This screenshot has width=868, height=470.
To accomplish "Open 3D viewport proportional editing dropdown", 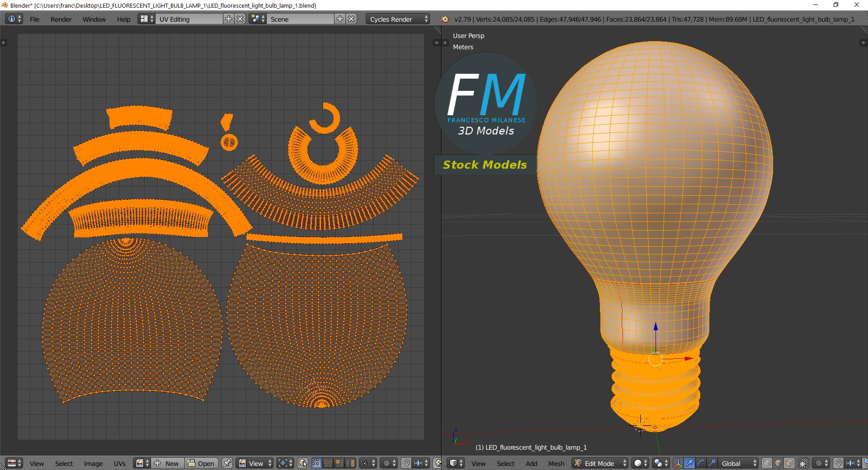I will pos(821,463).
